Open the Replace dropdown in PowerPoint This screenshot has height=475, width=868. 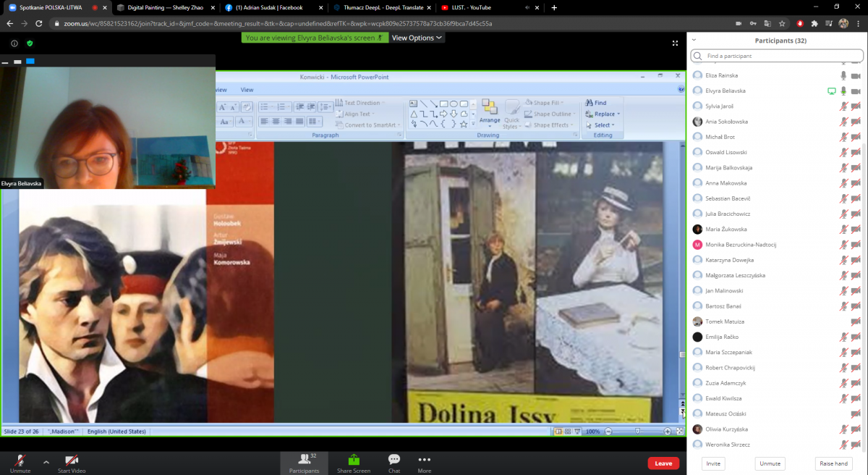coord(603,114)
